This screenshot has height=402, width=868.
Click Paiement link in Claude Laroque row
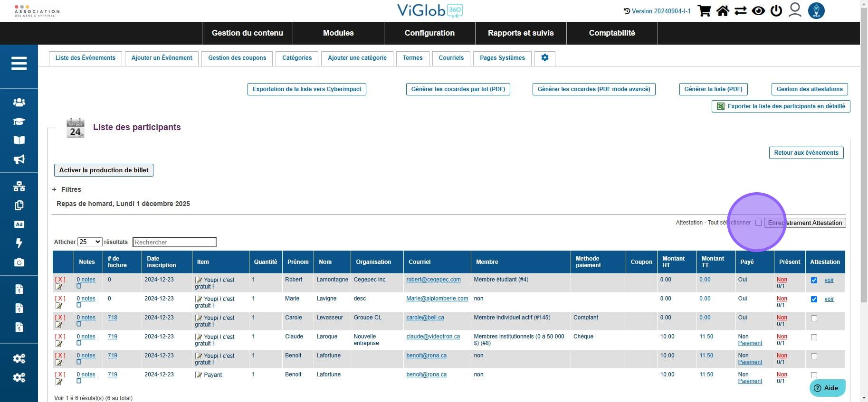pyautogui.click(x=750, y=343)
